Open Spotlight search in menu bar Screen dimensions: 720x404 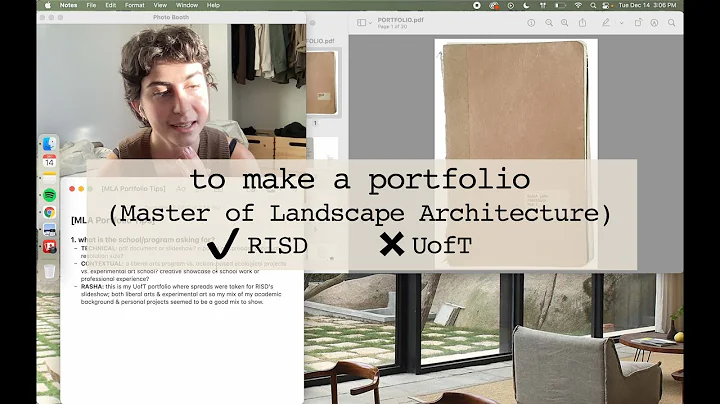(x=593, y=5)
